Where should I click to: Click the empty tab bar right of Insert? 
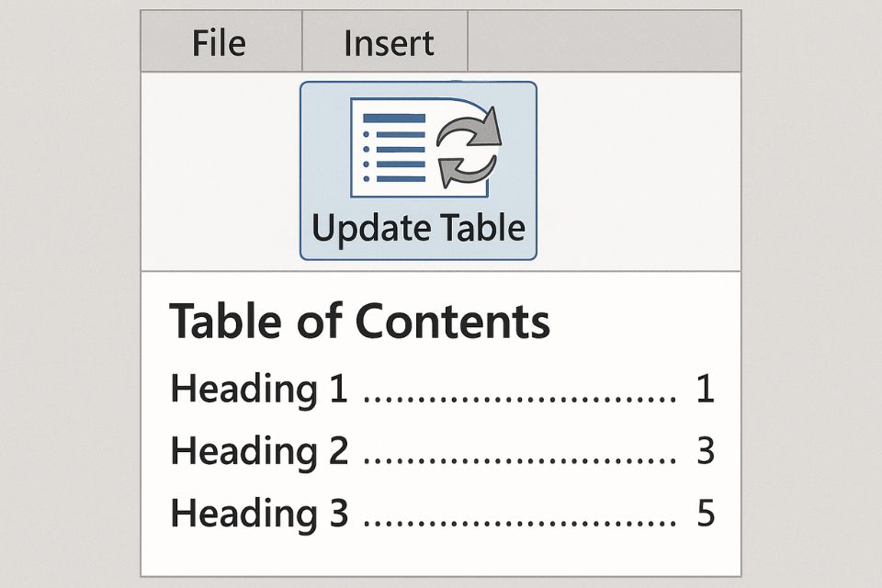coord(604,43)
